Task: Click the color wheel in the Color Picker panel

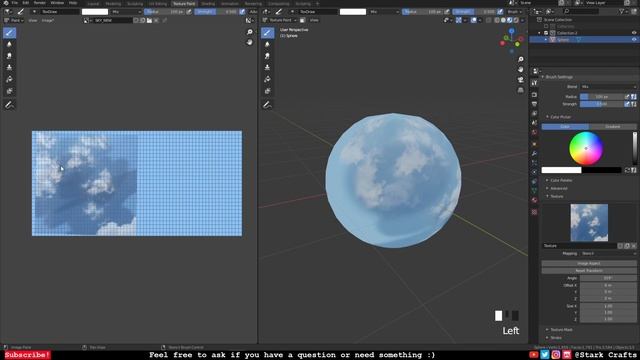Action: pyautogui.click(x=586, y=148)
